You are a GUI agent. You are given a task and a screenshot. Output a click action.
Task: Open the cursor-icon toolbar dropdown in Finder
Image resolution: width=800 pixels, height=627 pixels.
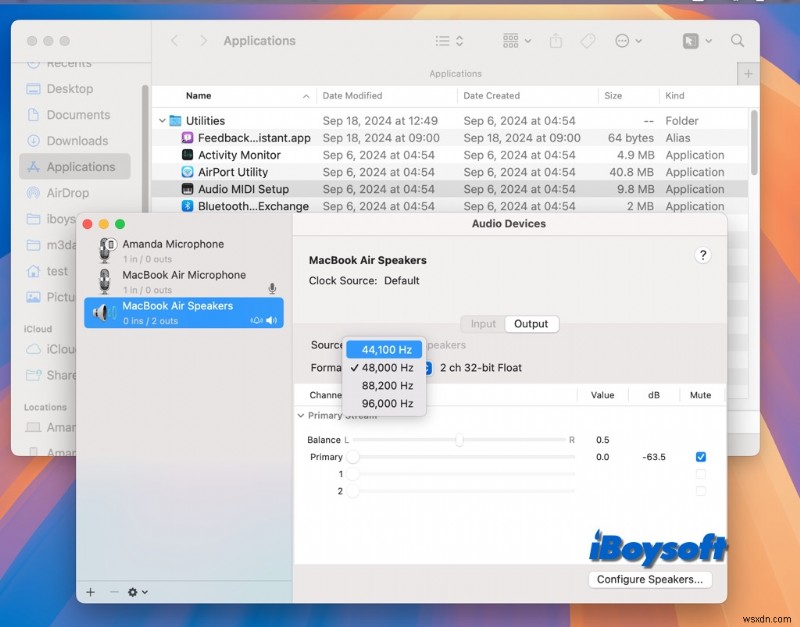pos(697,41)
